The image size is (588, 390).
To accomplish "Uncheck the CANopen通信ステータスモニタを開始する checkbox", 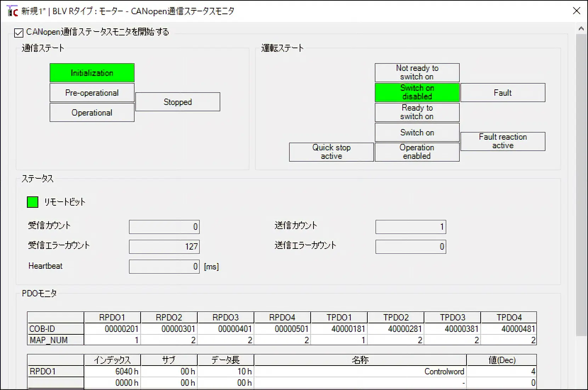I will point(19,33).
